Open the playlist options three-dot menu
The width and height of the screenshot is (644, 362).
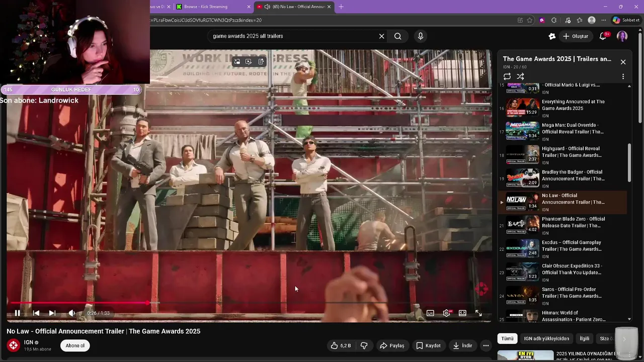[623, 76]
